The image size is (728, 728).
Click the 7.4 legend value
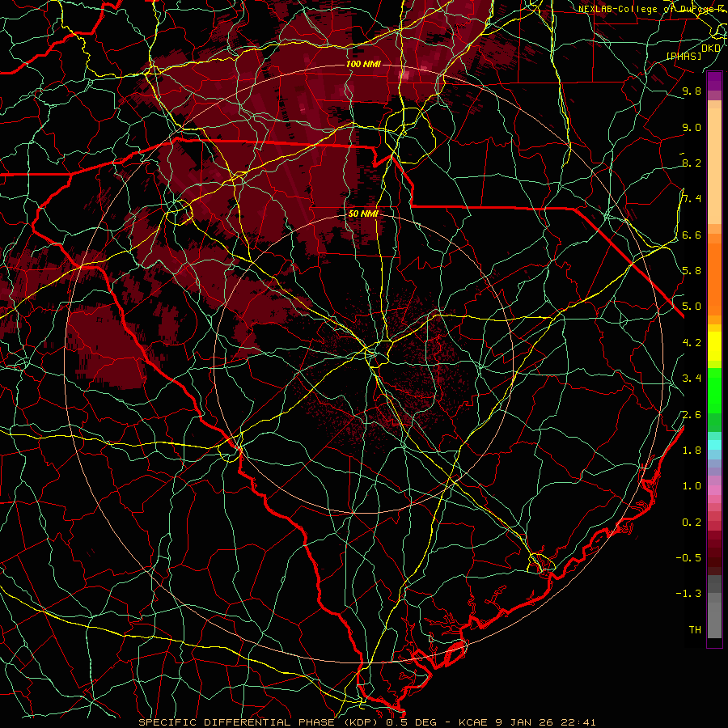point(692,199)
